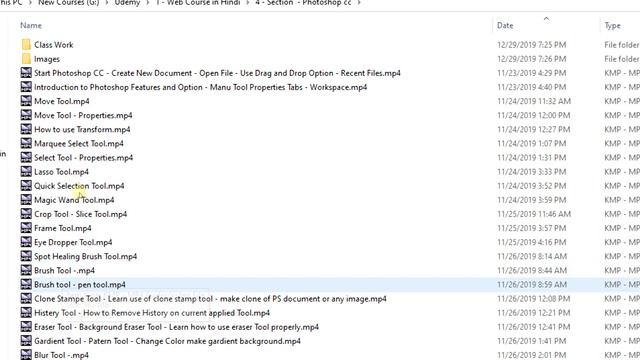
Task: Click the video icon of Magic Wand Tool.mp4
Action: [26, 200]
